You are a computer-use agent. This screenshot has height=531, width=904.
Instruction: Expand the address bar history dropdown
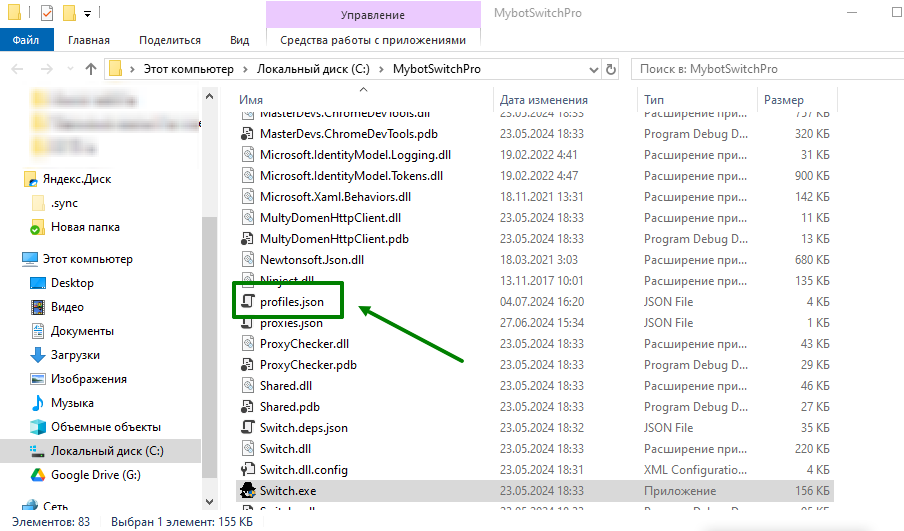point(593,70)
